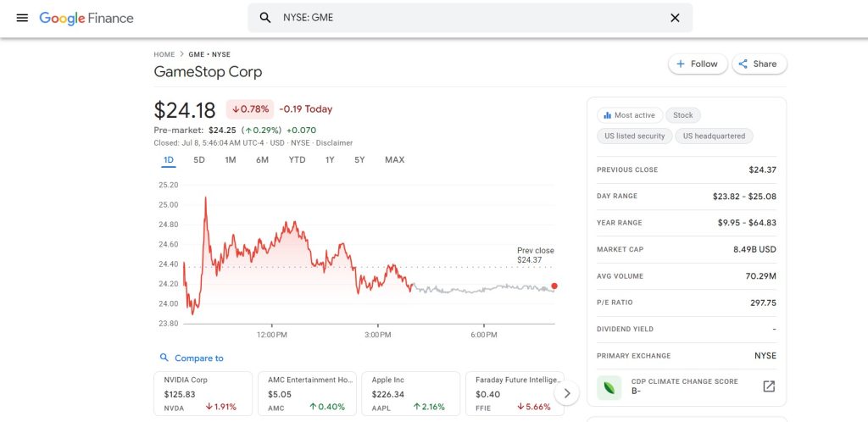The image size is (868, 422).
Task: Click the DAY RANGE label
Action: [617, 197]
